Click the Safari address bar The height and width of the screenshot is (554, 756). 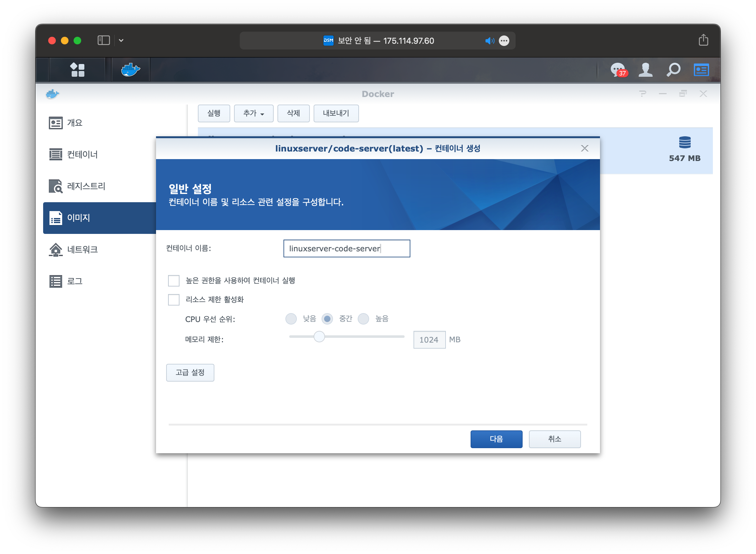(x=377, y=41)
